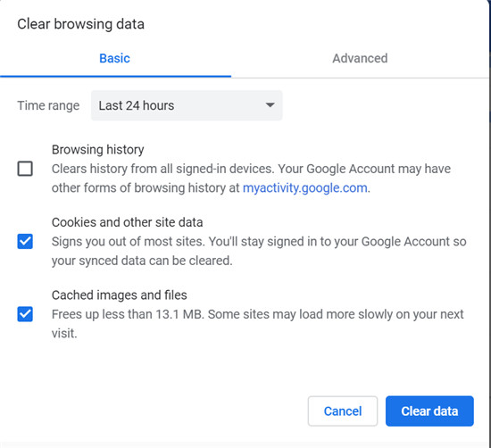Click the Browsing history title label

[97, 150]
